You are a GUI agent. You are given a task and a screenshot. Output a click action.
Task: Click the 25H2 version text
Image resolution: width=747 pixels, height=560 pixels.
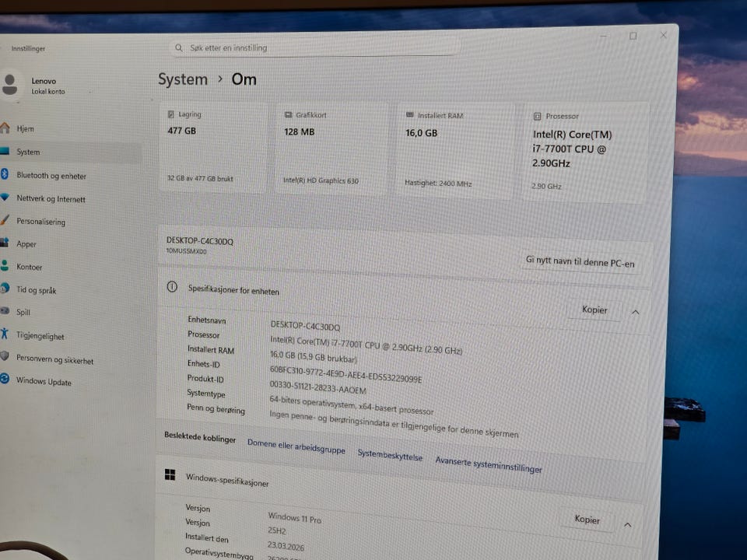point(277,530)
